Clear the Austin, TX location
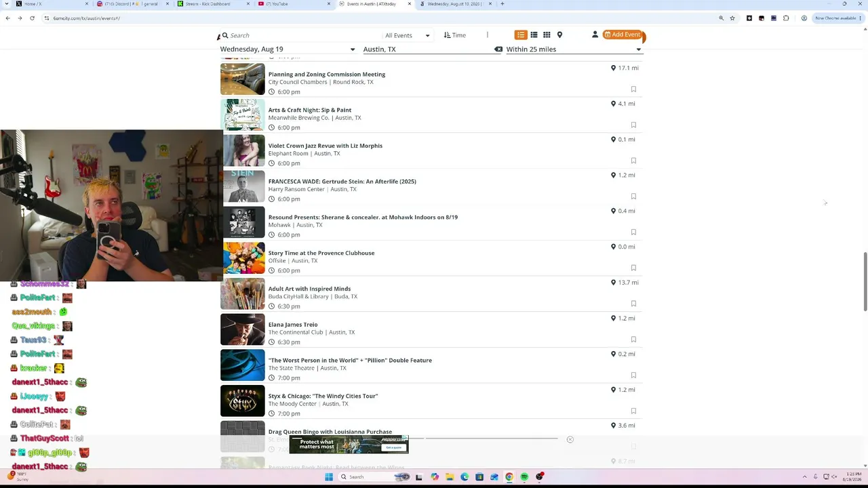Screen dimensions: 868x488 click(x=498, y=49)
